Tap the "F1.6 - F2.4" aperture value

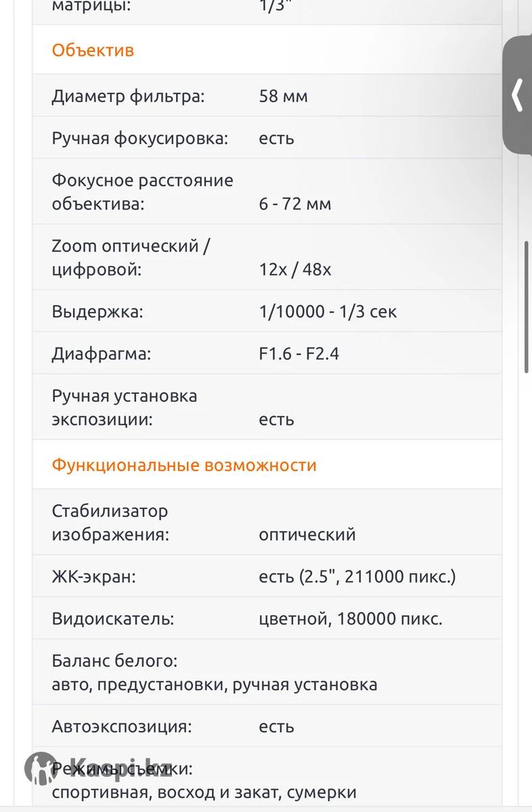tap(298, 353)
